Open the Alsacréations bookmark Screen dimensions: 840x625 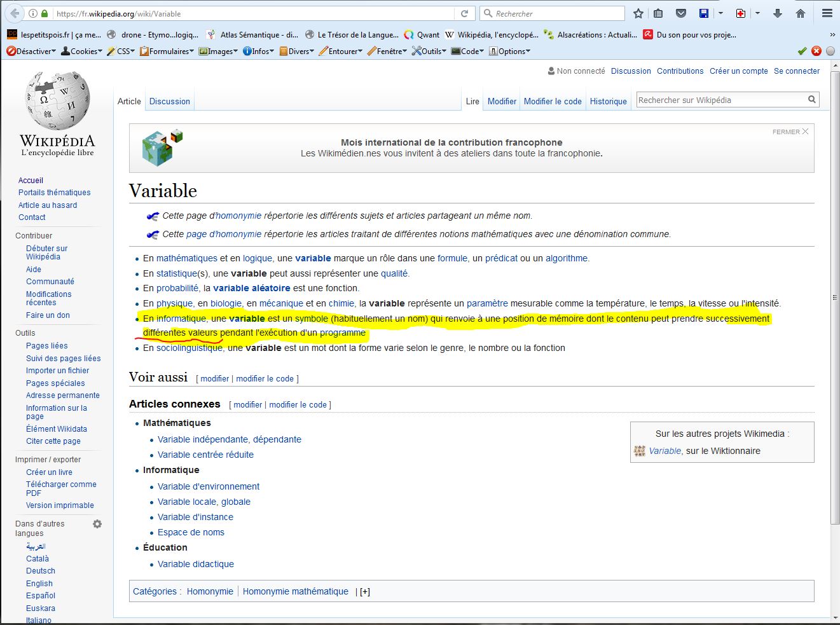pyautogui.click(x=591, y=35)
